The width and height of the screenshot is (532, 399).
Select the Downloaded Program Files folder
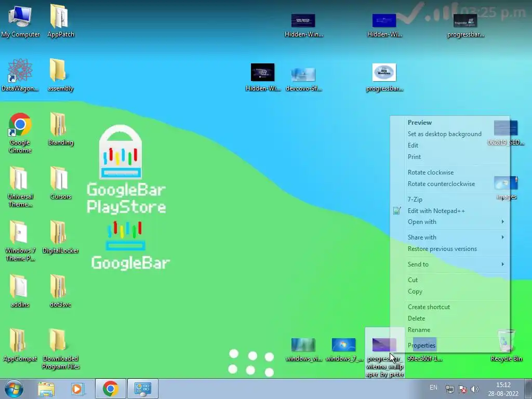tap(60, 348)
